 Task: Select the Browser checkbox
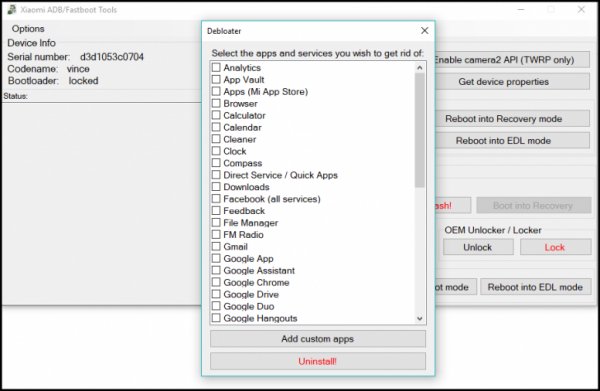click(x=216, y=103)
